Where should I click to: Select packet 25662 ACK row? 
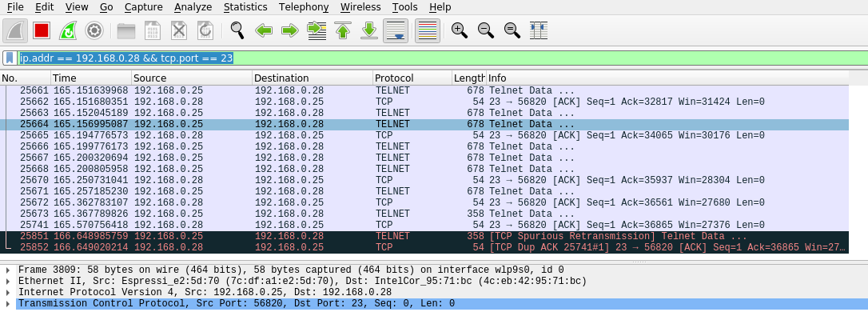click(x=424, y=102)
